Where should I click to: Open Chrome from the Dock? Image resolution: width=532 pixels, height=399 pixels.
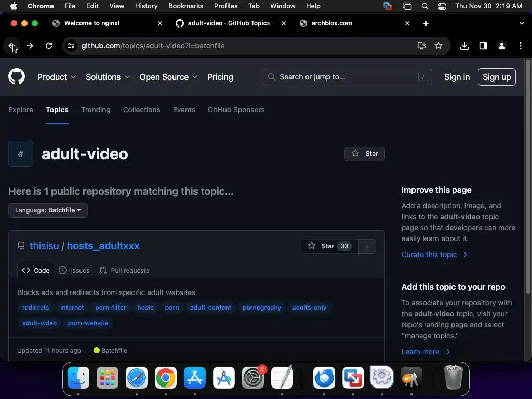166,377
